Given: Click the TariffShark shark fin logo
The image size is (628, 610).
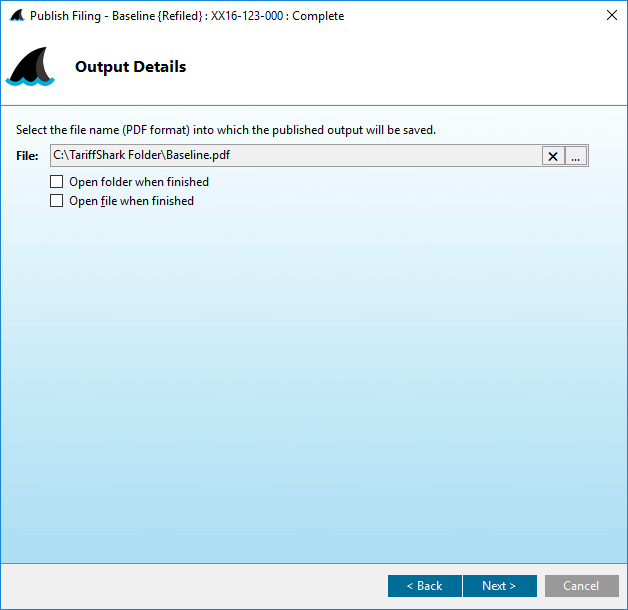Looking at the screenshot, I should pyautogui.click(x=30, y=68).
